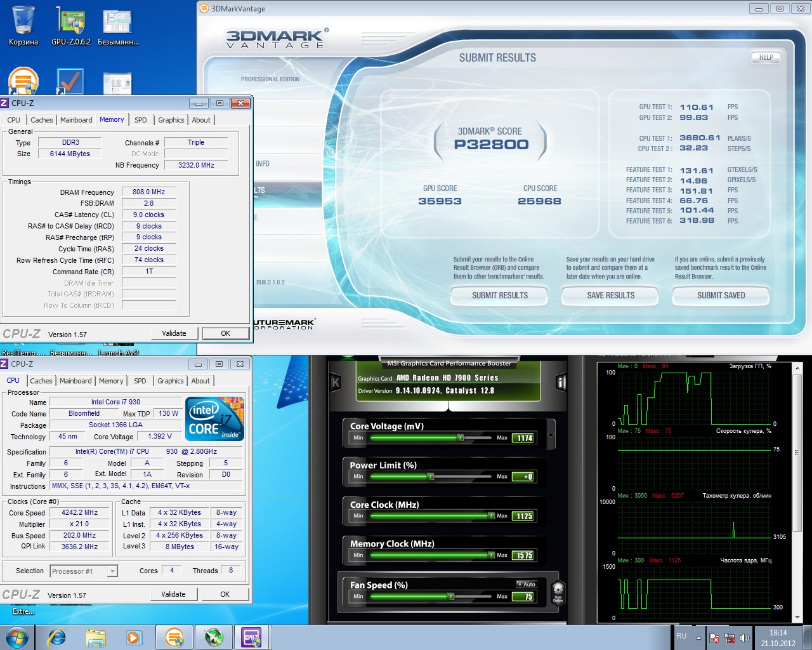Click the 3DMarkVantage title bar icon
Screen dimensions: 812x650
204,9
